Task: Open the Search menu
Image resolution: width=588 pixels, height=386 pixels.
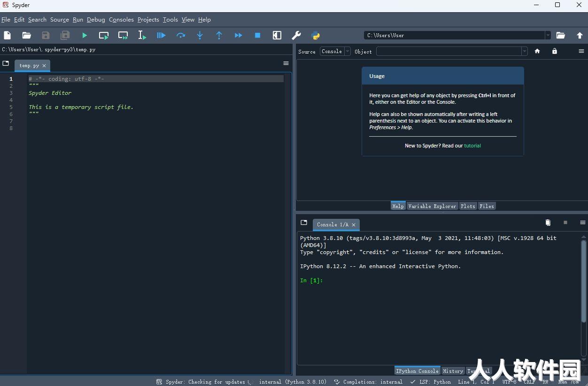Action: pos(37,20)
